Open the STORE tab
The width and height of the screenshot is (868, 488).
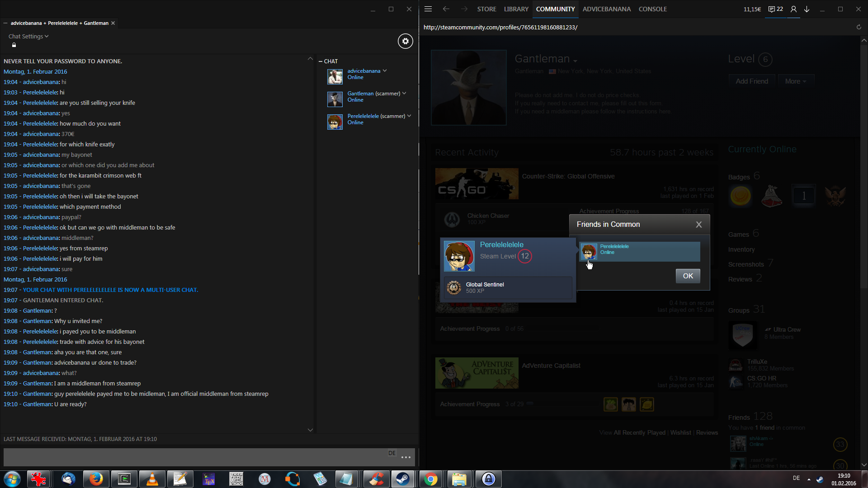point(486,9)
